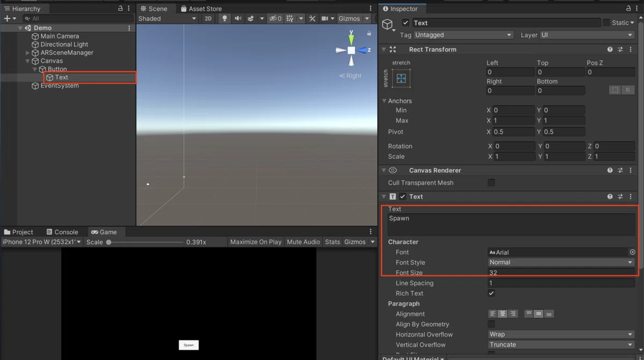This screenshot has width=644, height=360.
Task: Lock the Hierarchy panel
Action: tap(120, 9)
